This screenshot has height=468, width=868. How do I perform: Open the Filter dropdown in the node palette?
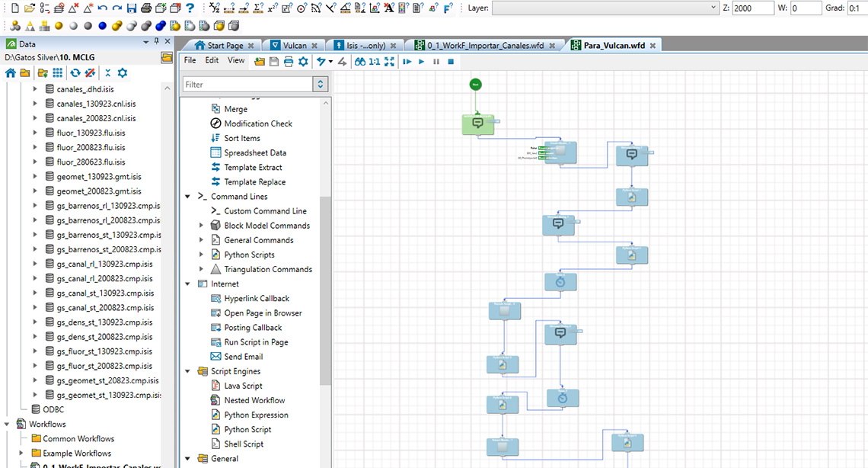click(320, 84)
